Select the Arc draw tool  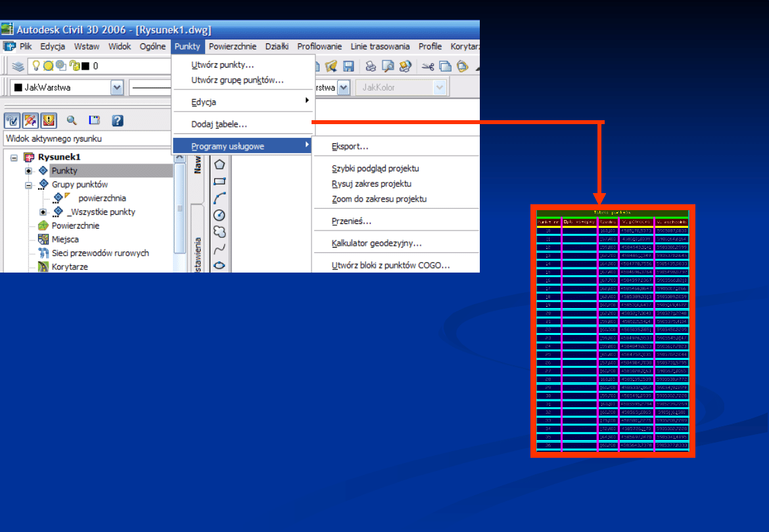220,198
